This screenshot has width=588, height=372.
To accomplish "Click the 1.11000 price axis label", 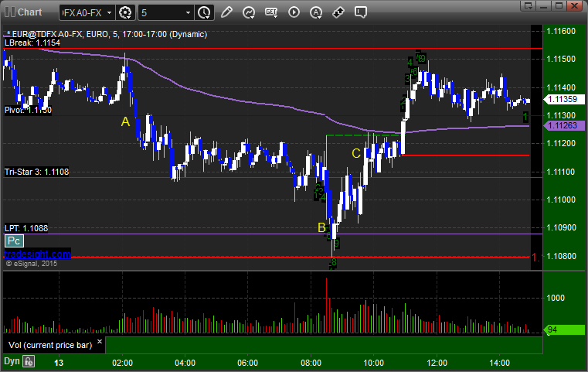I will click(561, 200).
